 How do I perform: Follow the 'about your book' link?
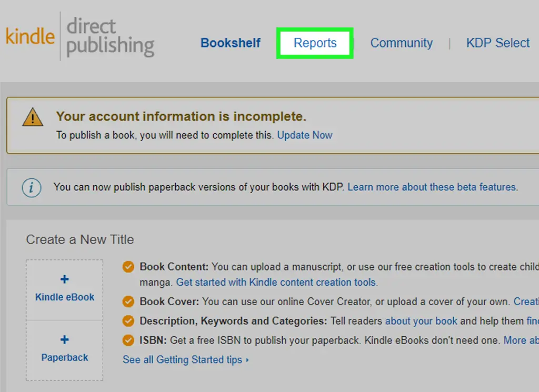click(421, 321)
